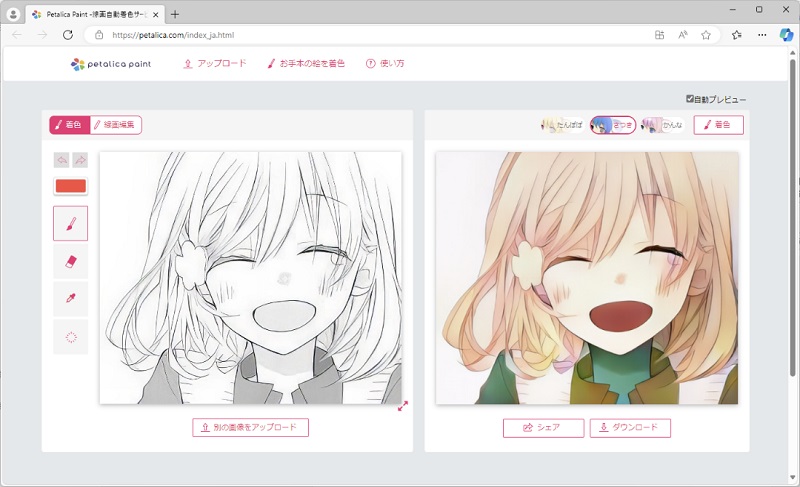The image size is (800, 487).
Task: Toggle the 自動プレビュー checkbox
Action: (x=690, y=98)
